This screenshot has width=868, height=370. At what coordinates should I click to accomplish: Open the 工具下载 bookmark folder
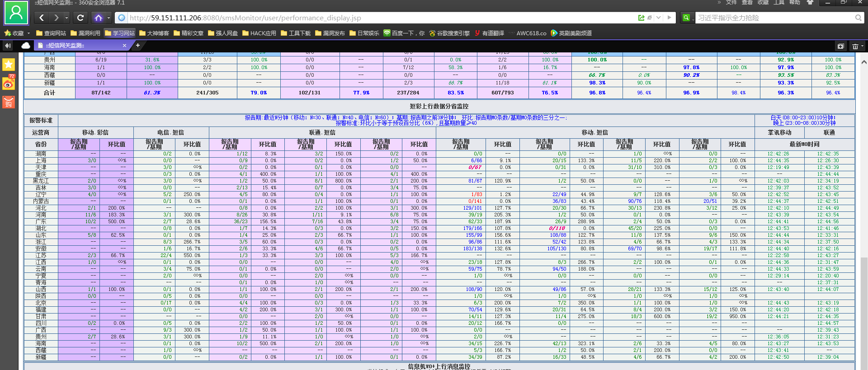click(296, 33)
